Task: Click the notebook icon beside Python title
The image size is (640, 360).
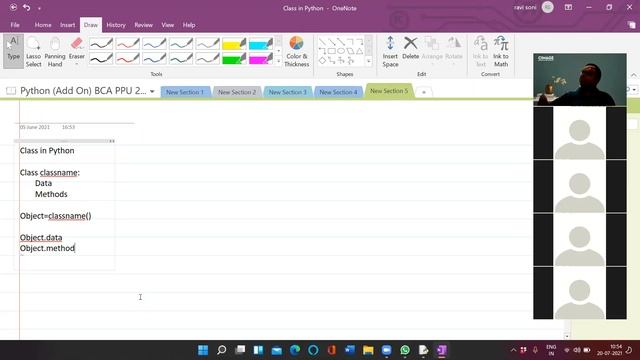Action: [11, 91]
